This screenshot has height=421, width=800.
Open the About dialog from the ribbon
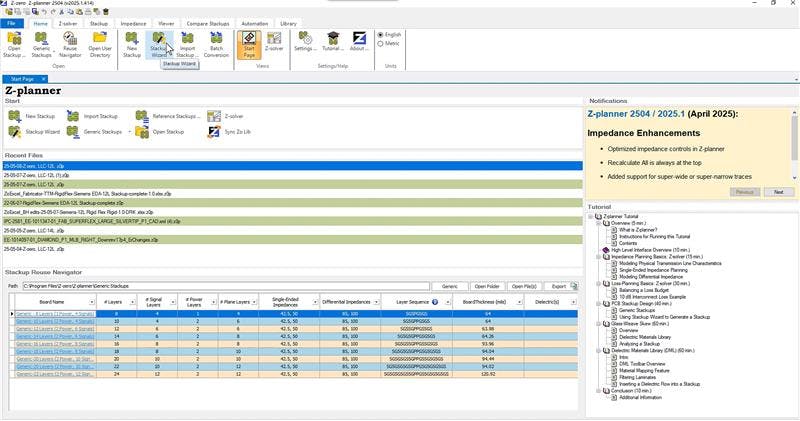point(359,42)
